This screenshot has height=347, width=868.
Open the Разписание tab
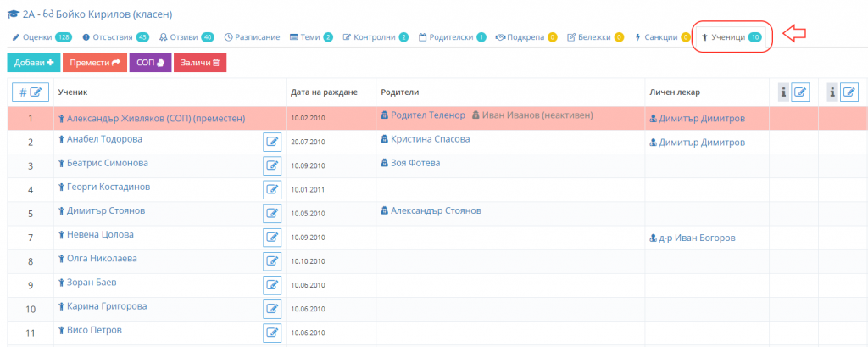252,37
